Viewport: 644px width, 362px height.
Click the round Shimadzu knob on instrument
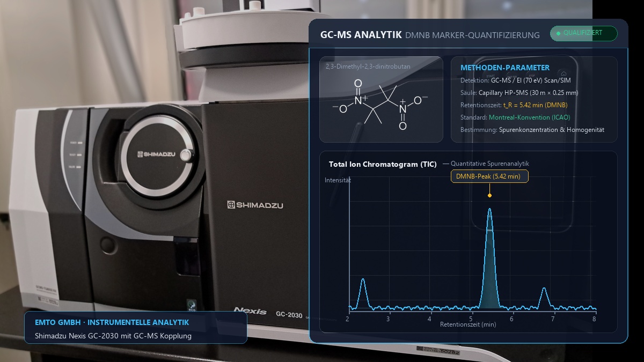(157, 154)
